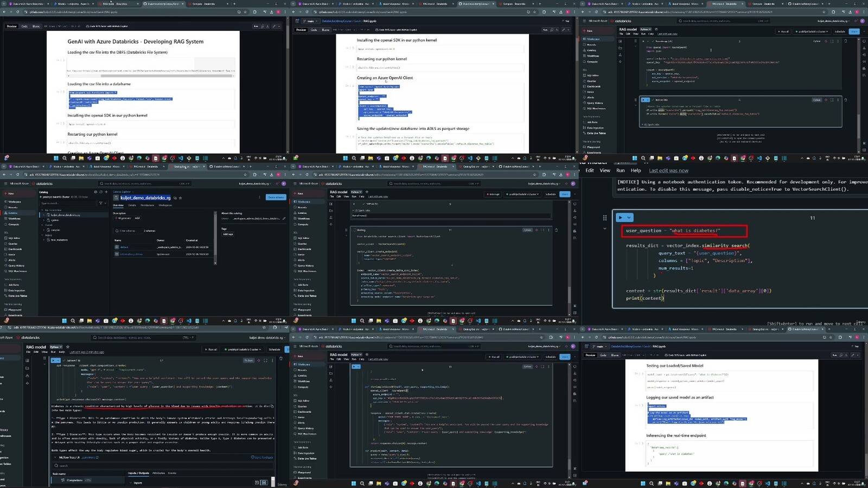Click the Databricks search bar in Catalog Explorer window
The width and height of the screenshot is (868, 488).
point(144,183)
